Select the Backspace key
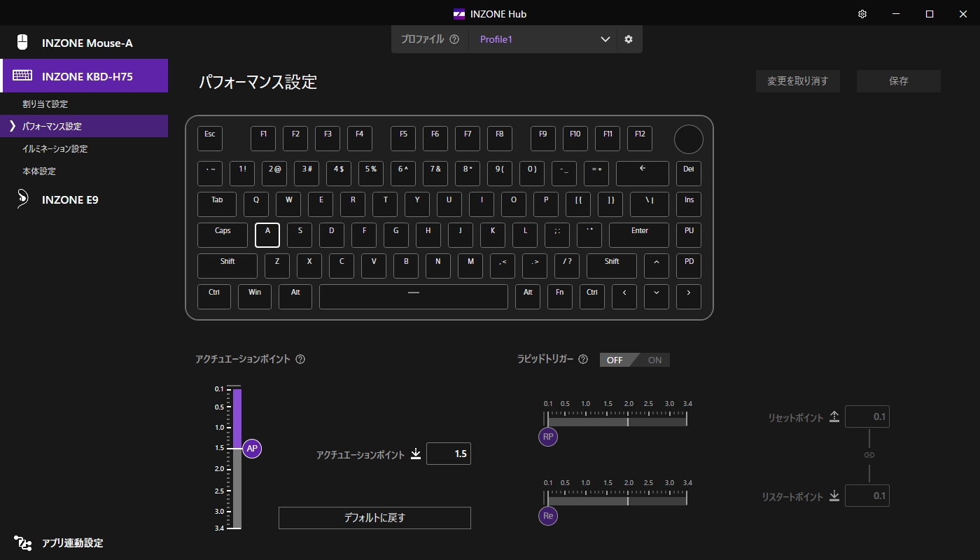The width and height of the screenshot is (980, 560). coord(643,174)
